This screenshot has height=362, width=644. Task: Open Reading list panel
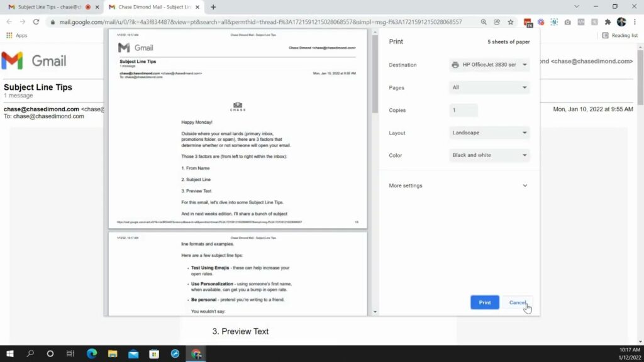tap(619, 36)
